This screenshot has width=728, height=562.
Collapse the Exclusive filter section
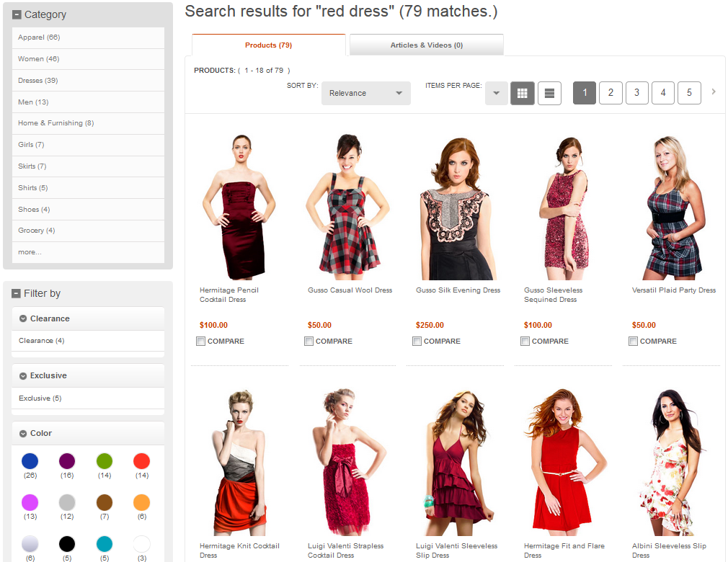tap(23, 376)
